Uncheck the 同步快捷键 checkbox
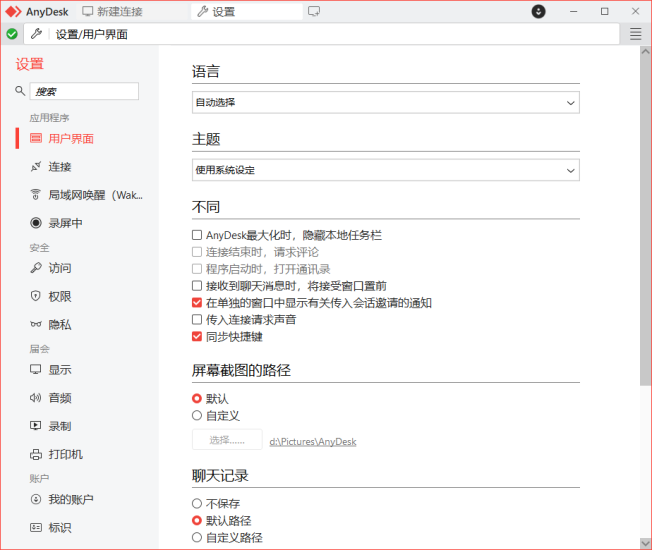Image resolution: width=652 pixels, height=550 pixels. pyautogui.click(x=197, y=336)
